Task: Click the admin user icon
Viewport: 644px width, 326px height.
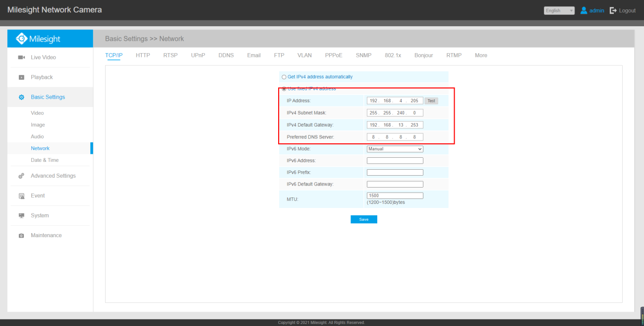Action: point(584,10)
